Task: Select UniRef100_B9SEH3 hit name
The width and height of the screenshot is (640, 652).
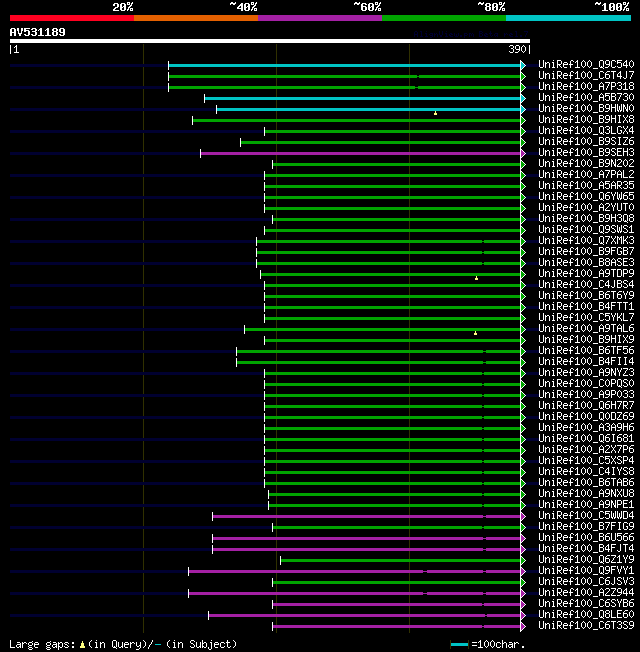Action: 586,152
